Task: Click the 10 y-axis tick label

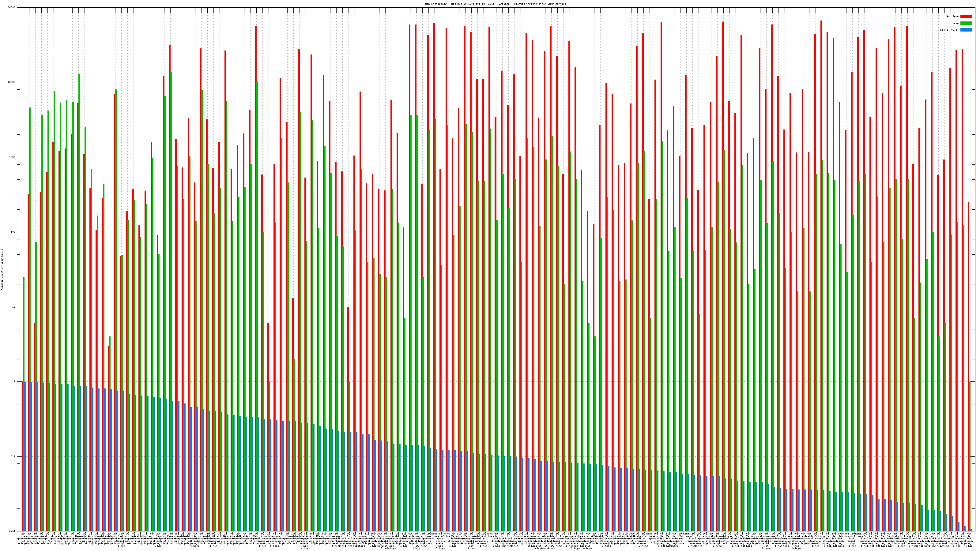Action: coord(14,307)
